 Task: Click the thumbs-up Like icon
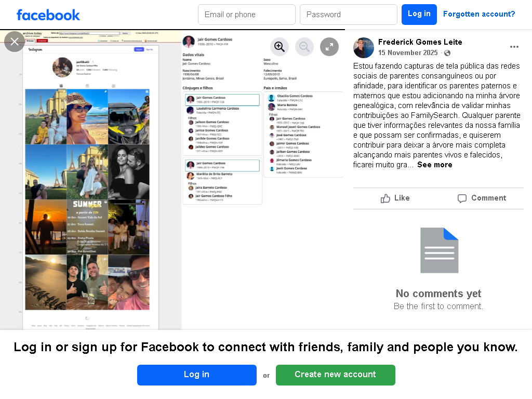[x=385, y=198]
